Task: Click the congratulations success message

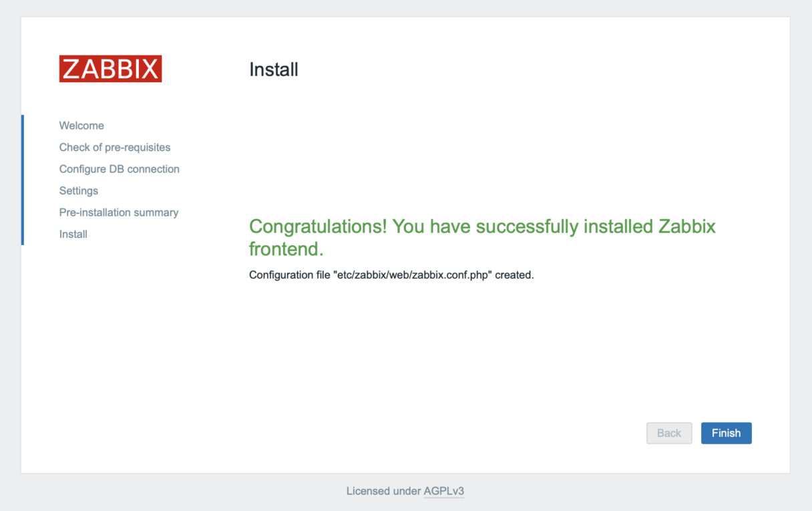Action: 481,237
